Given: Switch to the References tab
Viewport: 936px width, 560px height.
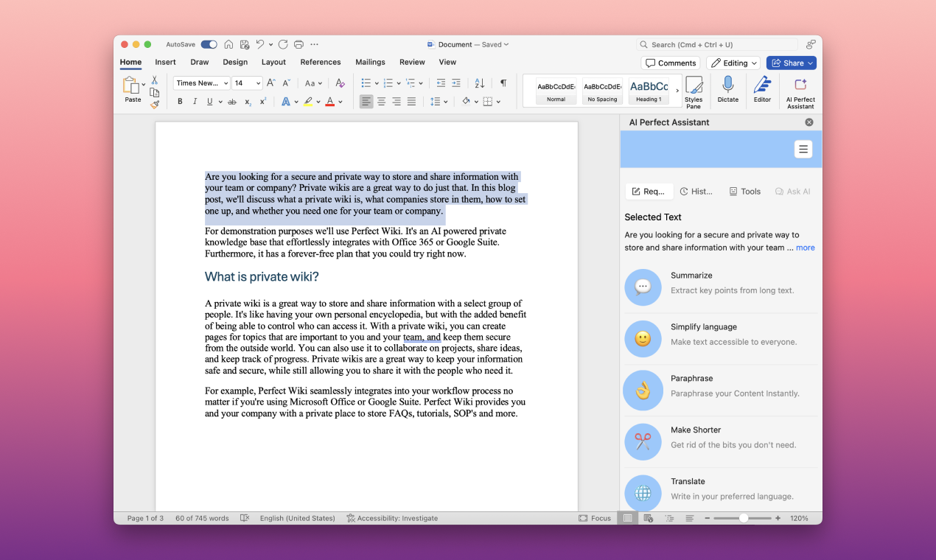Looking at the screenshot, I should [x=321, y=62].
